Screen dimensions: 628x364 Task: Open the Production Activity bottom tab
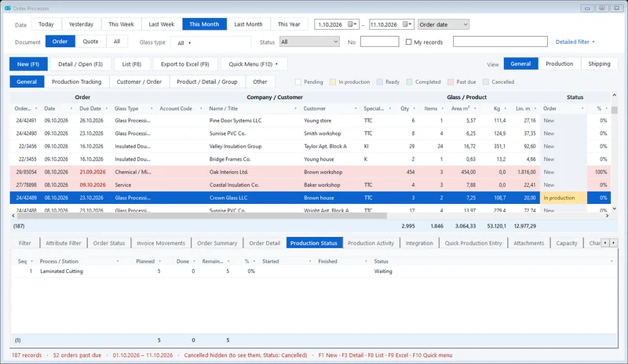click(371, 243)
